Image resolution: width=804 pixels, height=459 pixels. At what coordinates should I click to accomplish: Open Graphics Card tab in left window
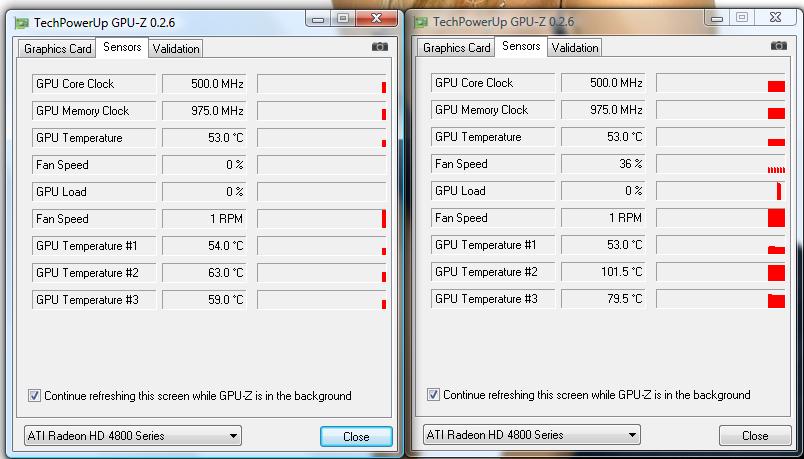tap(57, 49)
